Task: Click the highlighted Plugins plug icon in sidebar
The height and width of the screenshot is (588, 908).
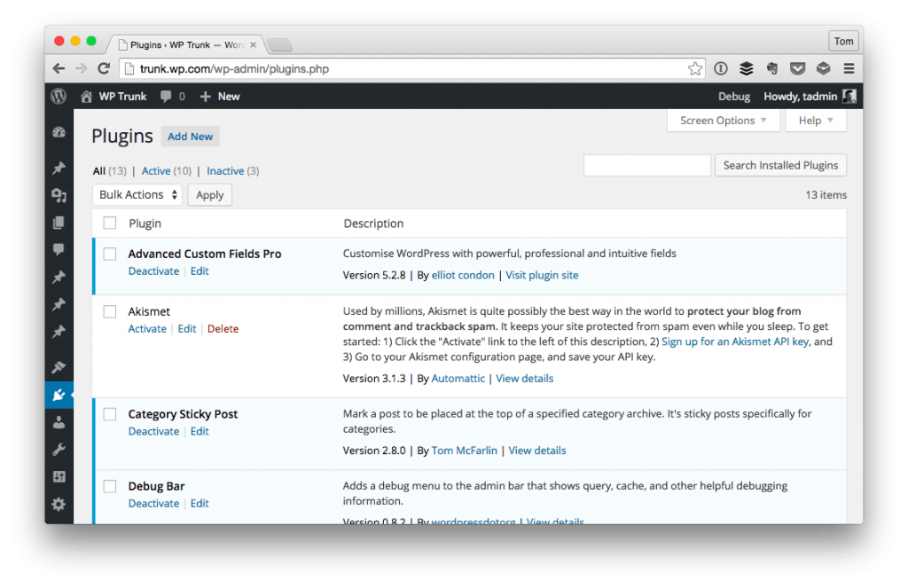Action: pyautogui.click(x=59, y=395)
